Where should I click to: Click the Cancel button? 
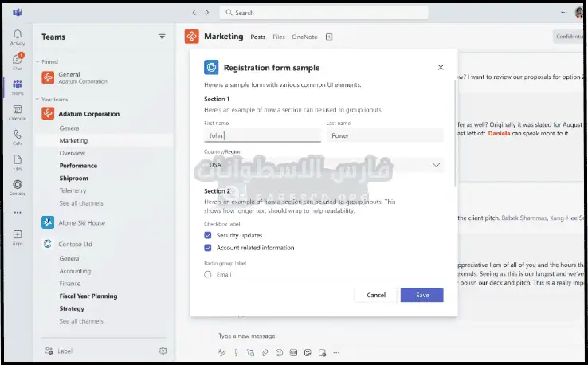[x=376, y=295]
